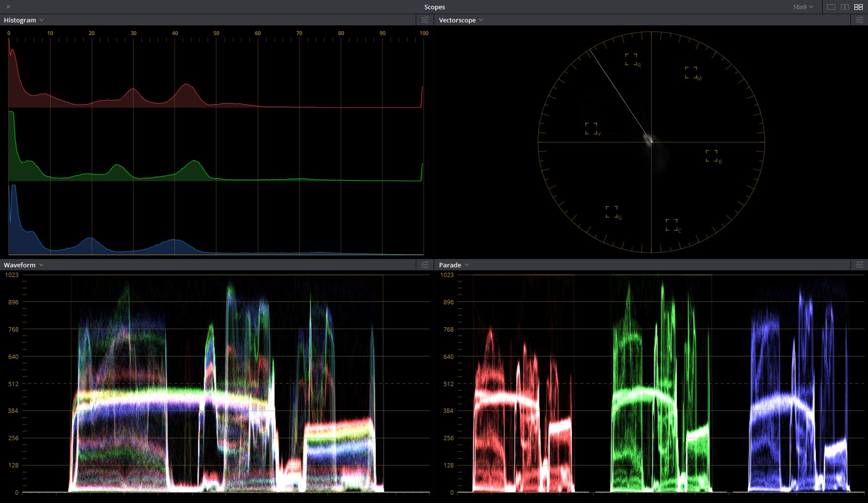The image size is (868, 503).
Task: Click the Y target box in vectorscope
Action: pyautogui.click(x=591, y=129)
